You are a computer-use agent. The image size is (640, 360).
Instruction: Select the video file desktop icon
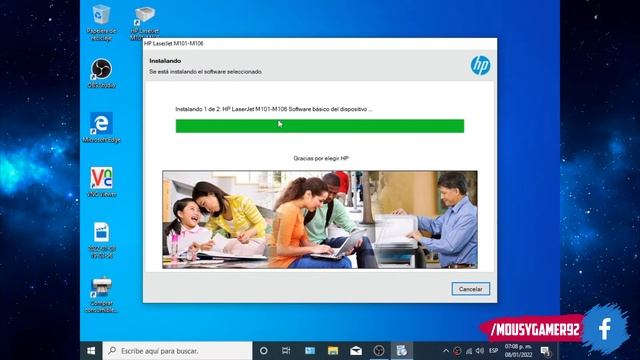pos(101,240)
